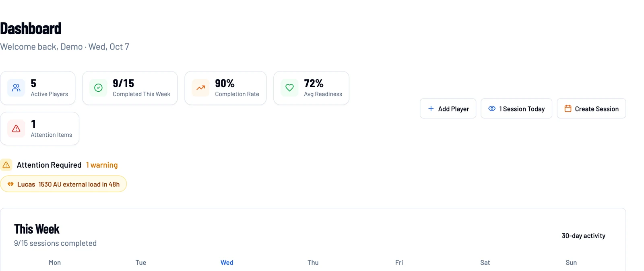Click the Completed This Week checkmark icon

(98, 88)
